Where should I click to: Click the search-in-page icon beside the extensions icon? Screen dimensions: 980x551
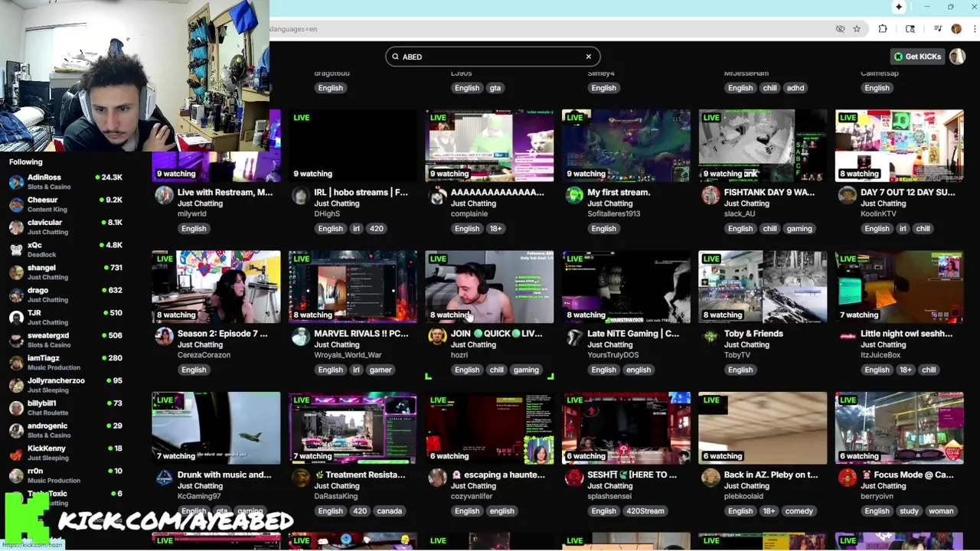tap(910, 29)
